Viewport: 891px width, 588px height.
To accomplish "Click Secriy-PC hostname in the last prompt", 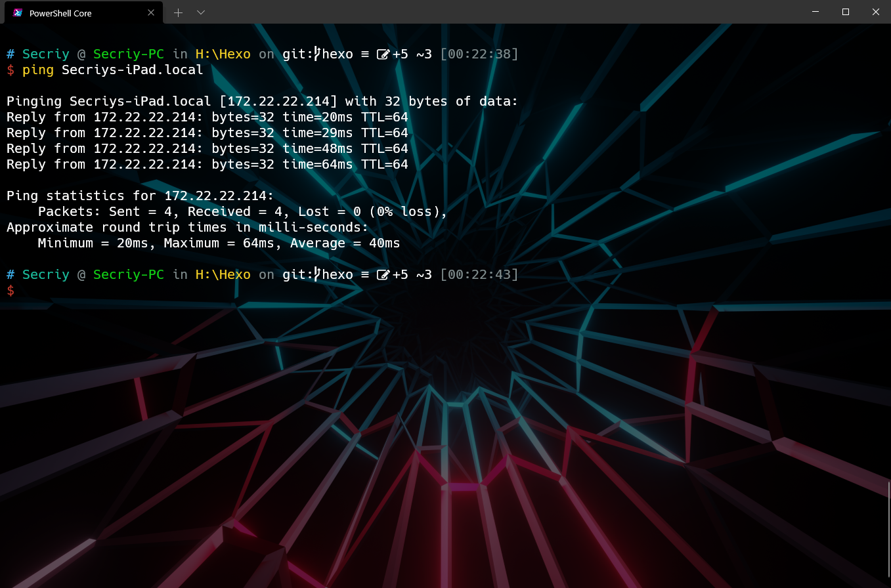I will tap(129, 274).
